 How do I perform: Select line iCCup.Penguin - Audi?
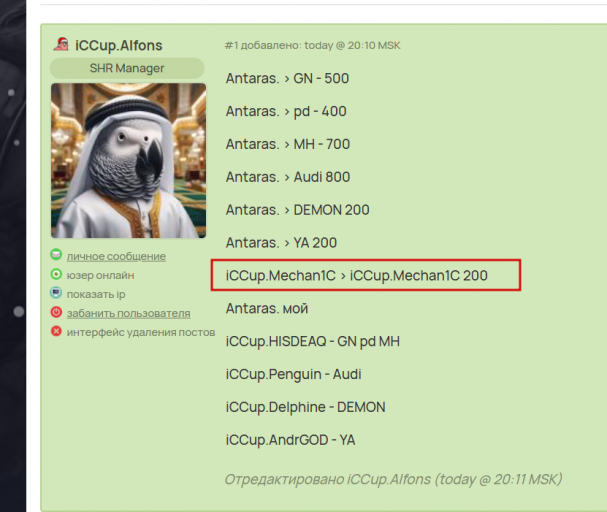click(x=293, y=375)
